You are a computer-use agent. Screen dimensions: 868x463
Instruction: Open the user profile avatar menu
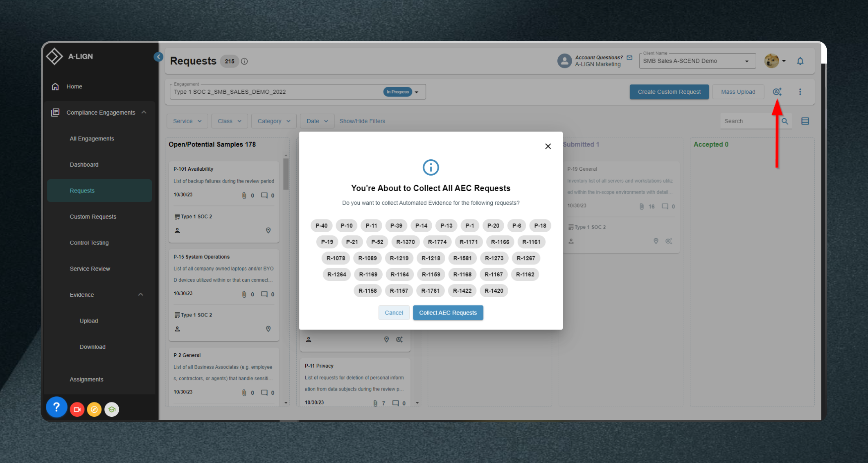(775, 61)
